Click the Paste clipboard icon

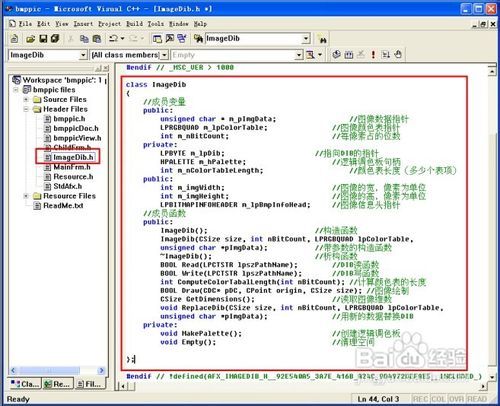96,39
